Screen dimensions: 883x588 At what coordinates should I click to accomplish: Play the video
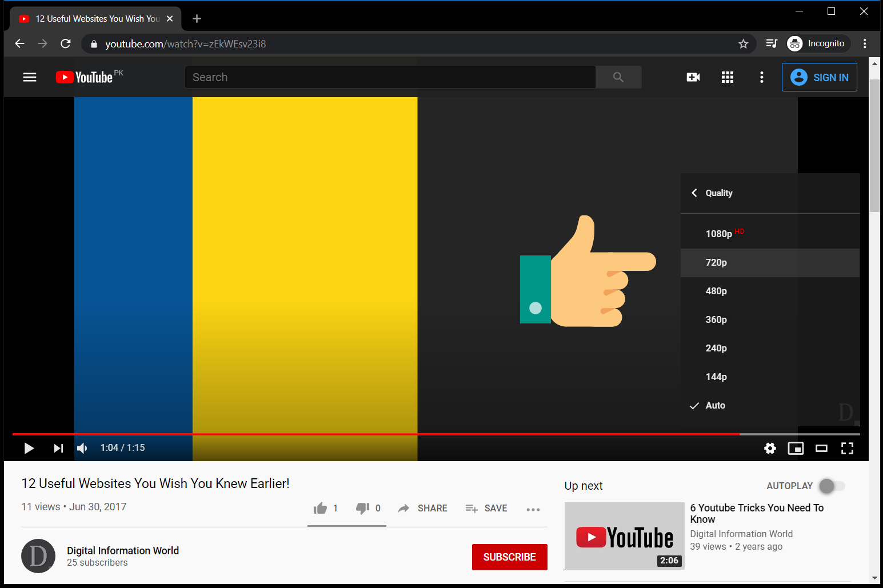click(29, 448)
